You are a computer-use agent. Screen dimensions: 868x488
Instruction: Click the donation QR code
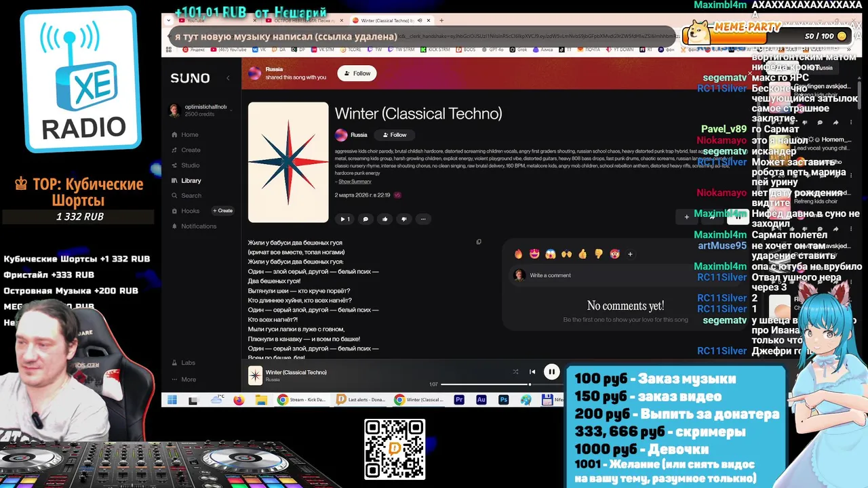click(395, 449)
